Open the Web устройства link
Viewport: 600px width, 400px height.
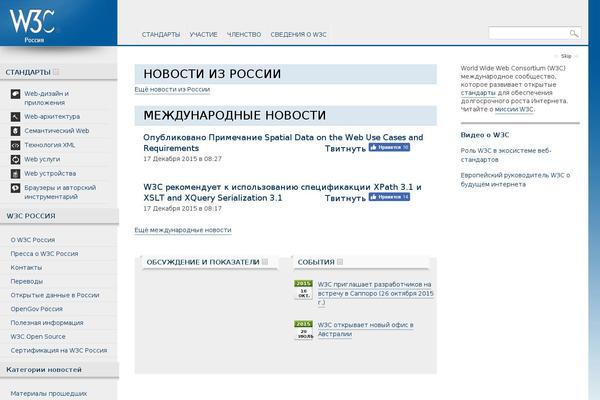pos(50,174)
